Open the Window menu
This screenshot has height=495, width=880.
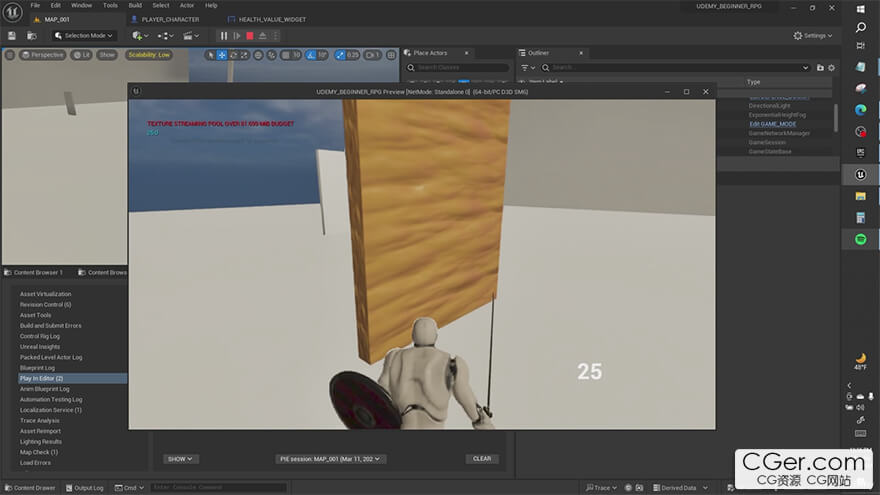(x=81, y=5)
